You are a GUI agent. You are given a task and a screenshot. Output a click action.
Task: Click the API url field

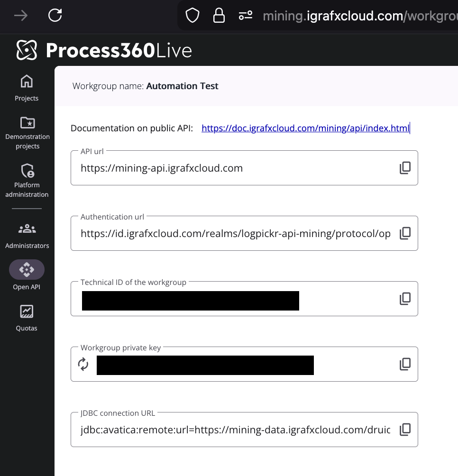244,168
